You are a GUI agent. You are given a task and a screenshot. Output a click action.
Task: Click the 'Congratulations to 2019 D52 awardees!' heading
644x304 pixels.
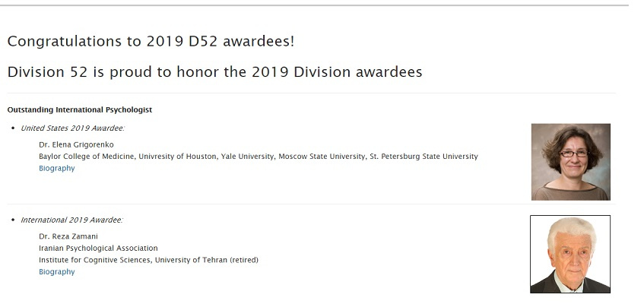point(151,42)
